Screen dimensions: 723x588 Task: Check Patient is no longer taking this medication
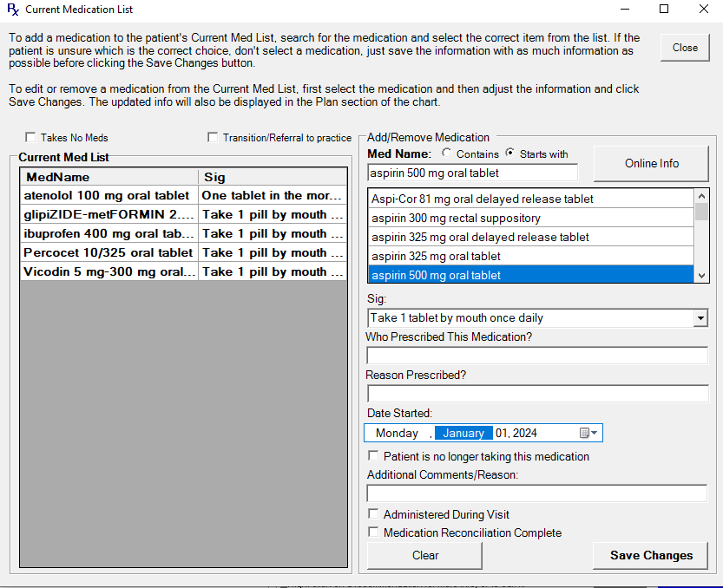[x=374, y=456]
